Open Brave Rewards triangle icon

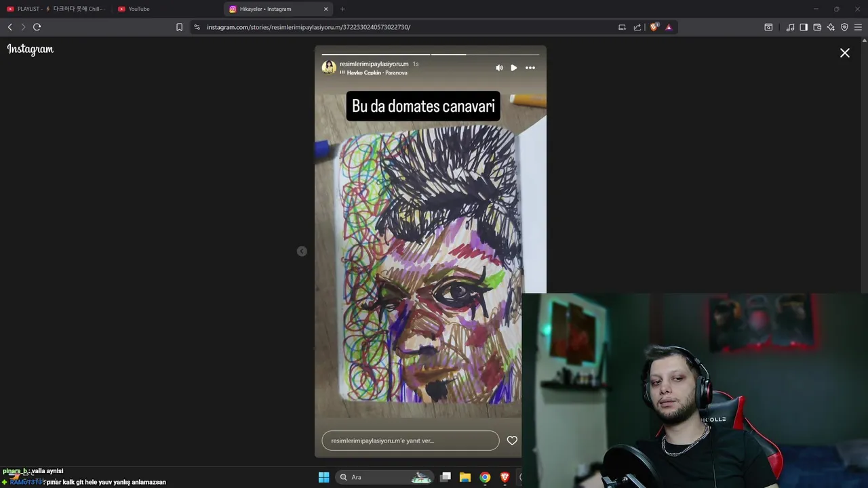[669, 27]
